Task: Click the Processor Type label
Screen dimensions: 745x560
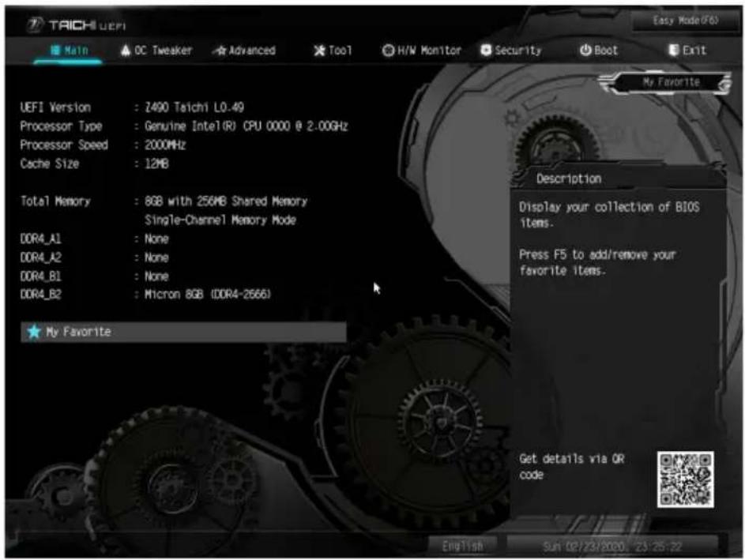Action: 62,126
